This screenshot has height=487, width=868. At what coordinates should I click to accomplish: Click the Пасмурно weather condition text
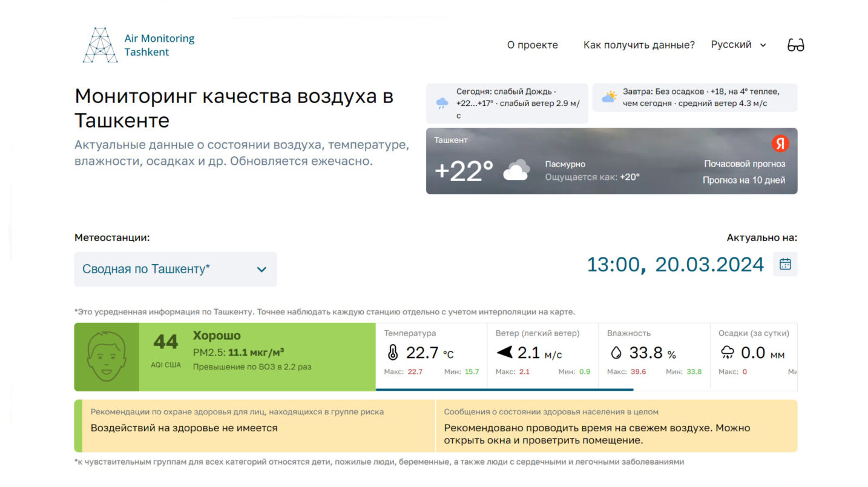tap(565, 164)
